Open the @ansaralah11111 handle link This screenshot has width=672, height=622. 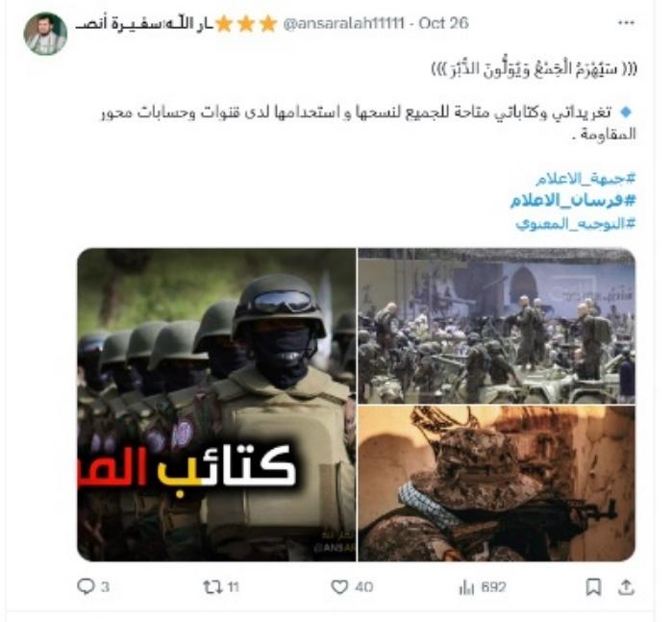(x=343, y=23)
